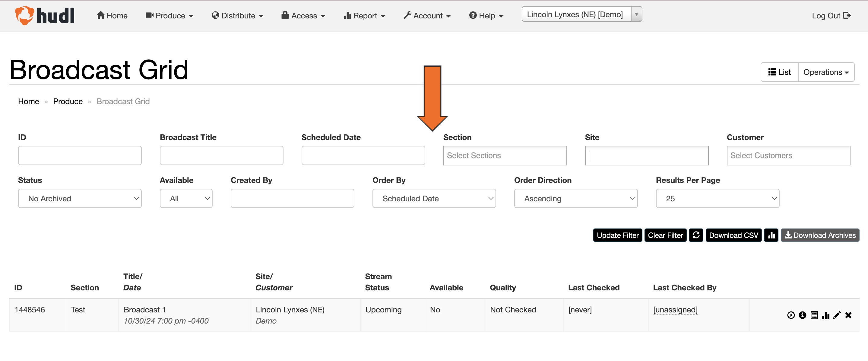Click the Scheduled Date input field
Image resolution: width=868 pixels, height=361 pixels.
363,155
